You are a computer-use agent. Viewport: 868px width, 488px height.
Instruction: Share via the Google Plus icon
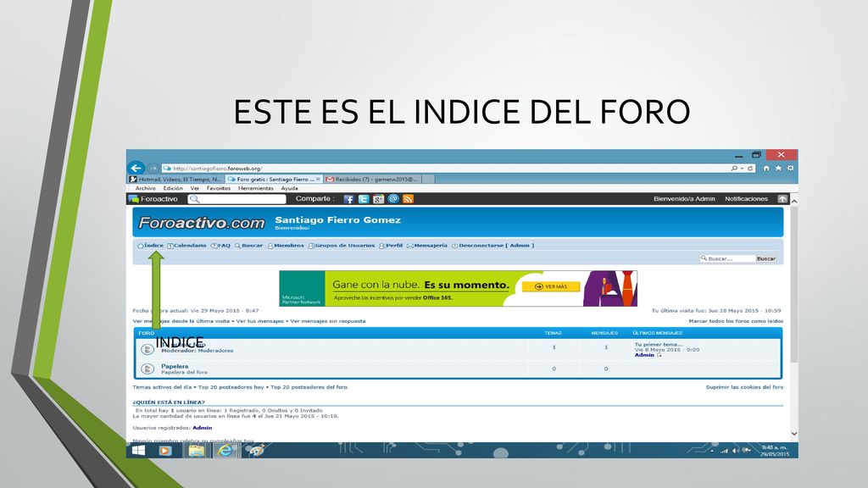[x=379, y=199]
